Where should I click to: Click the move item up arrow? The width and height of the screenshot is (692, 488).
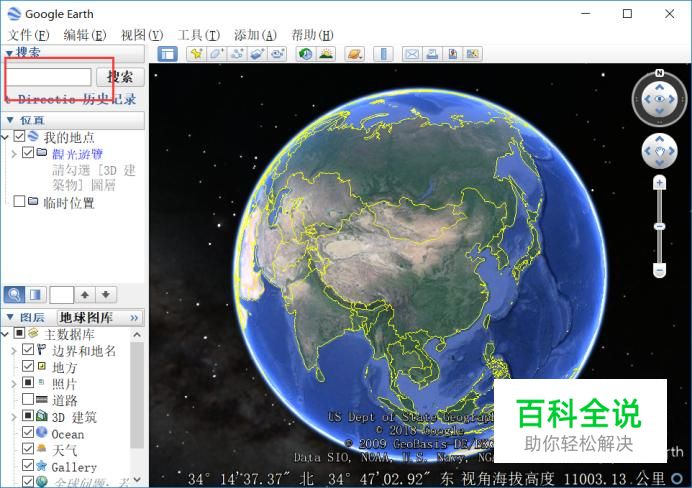(85, 294)
